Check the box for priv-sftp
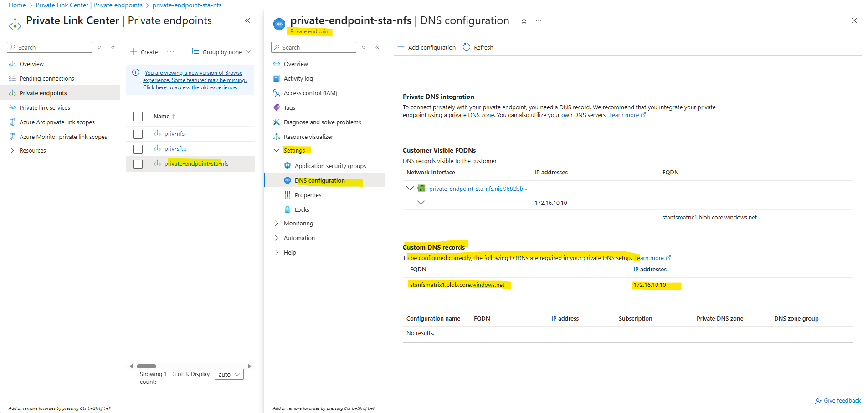This screenshot has width=868, height=413. coord(138,149)
